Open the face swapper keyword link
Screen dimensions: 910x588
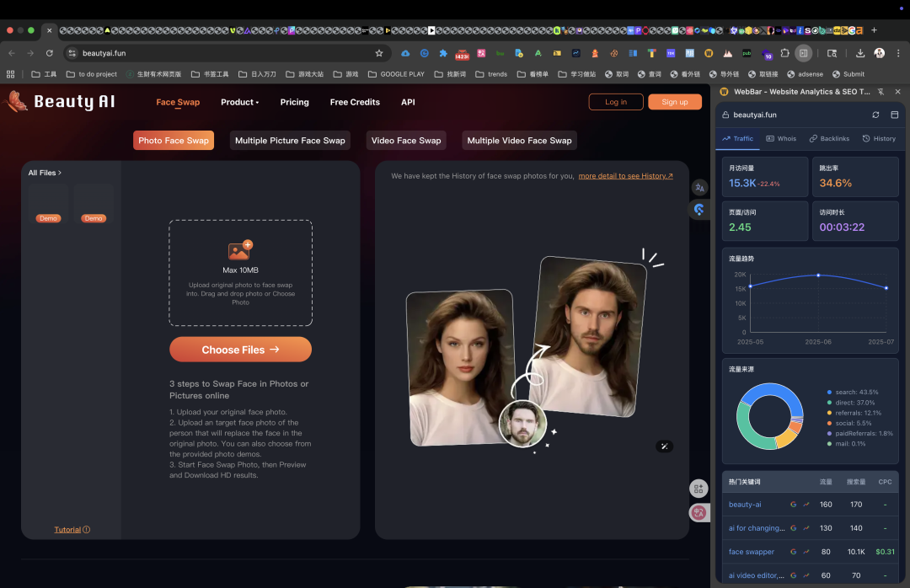[751, 552]
